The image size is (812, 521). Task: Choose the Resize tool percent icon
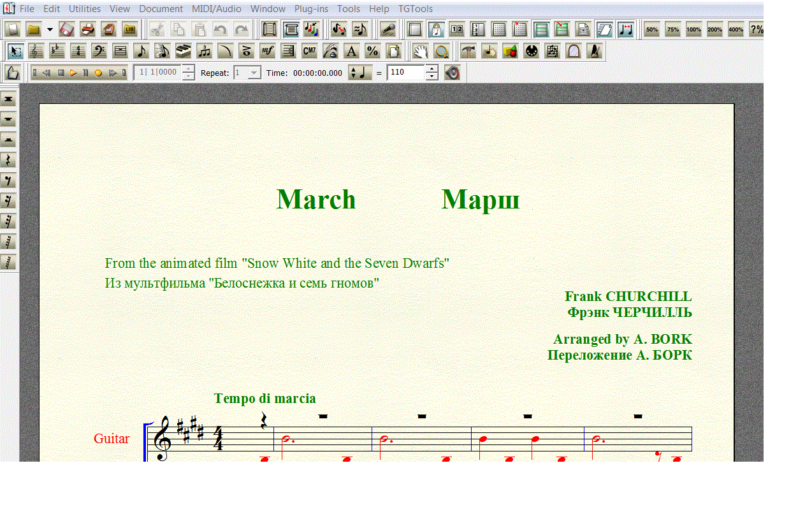pyautogui.click(x=372, y=51)
